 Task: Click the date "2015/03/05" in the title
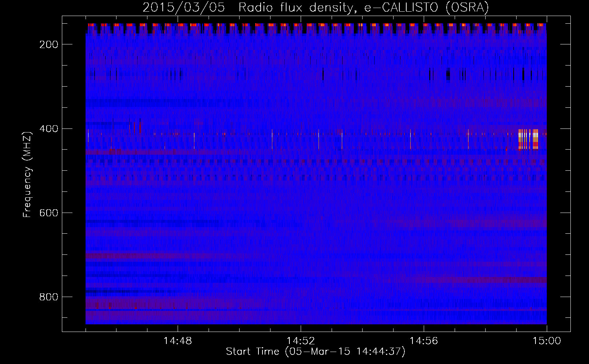pos(184,7)
